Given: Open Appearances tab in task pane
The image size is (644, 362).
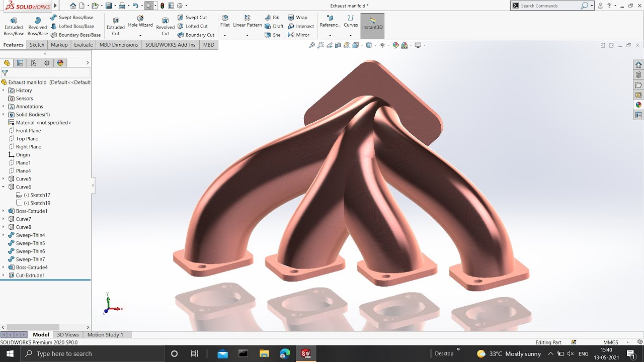Looking at the screenshot, I should (x=638, y=105).
